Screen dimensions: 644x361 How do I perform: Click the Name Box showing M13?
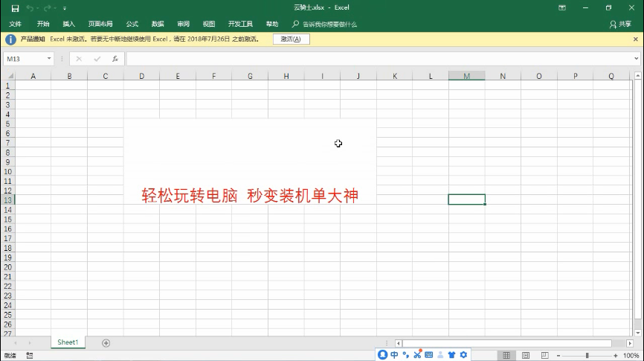coord(25,59)
